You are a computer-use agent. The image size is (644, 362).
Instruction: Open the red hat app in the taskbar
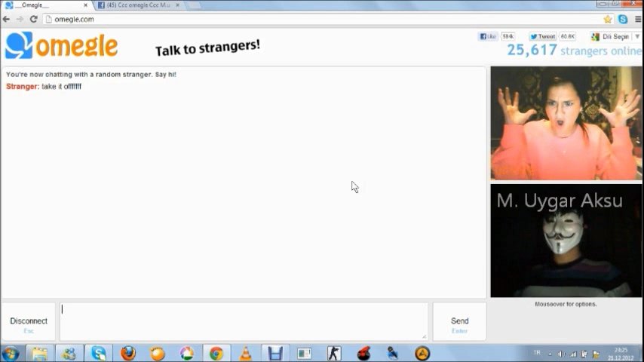tap(363, 354)
